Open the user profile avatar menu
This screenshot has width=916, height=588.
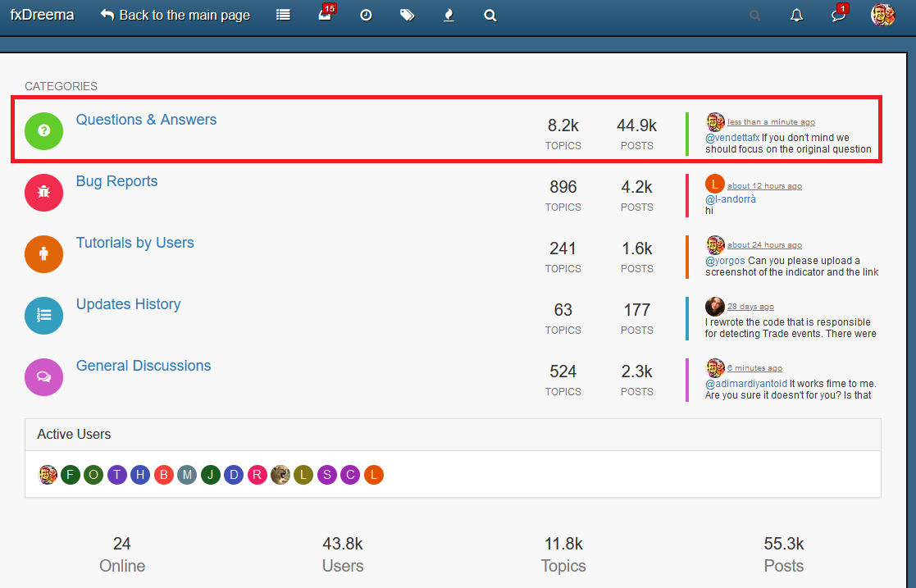pos(882,16)
